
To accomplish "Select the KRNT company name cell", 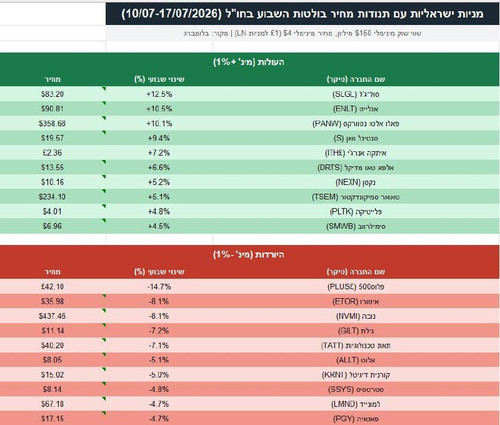I will pos(356,375).
